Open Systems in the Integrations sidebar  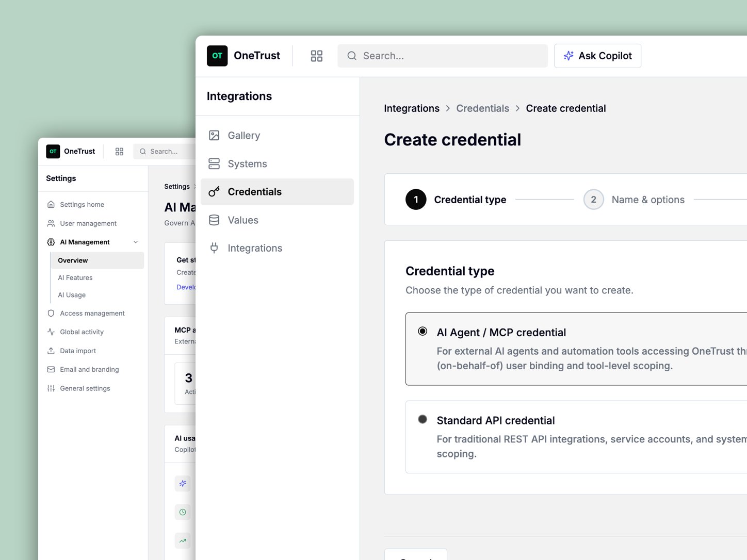(x=277, y=163)
